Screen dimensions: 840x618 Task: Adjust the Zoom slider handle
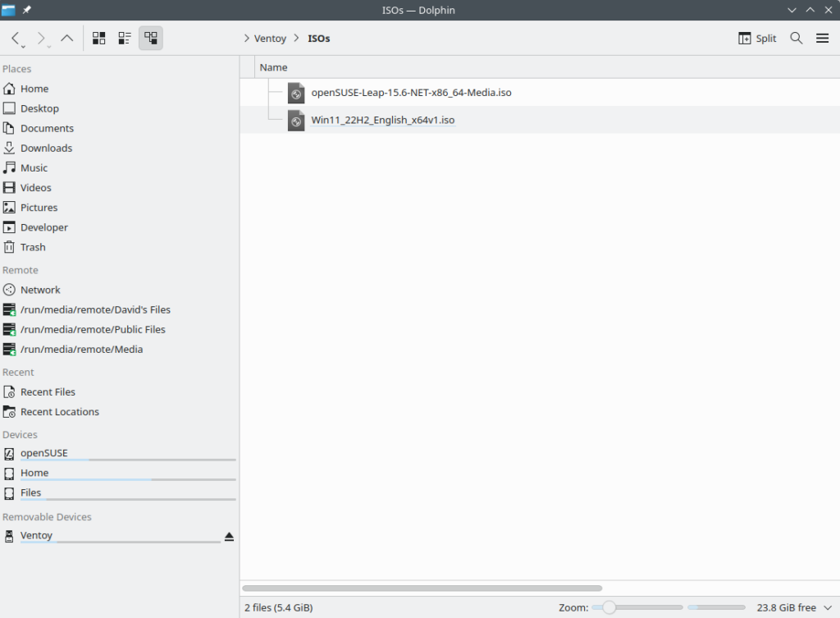tap(609, 607)
